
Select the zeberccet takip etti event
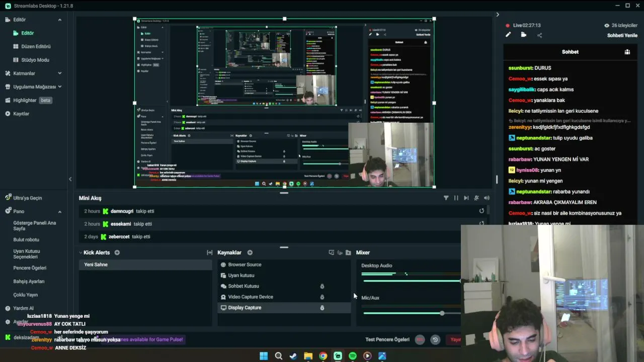tap(284, 237)
